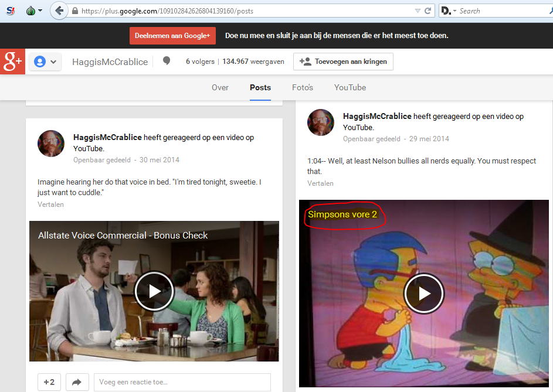553x392 pixels.
Task: Open the Over tab
Action: pyautogui.click(x=220, y=87)
